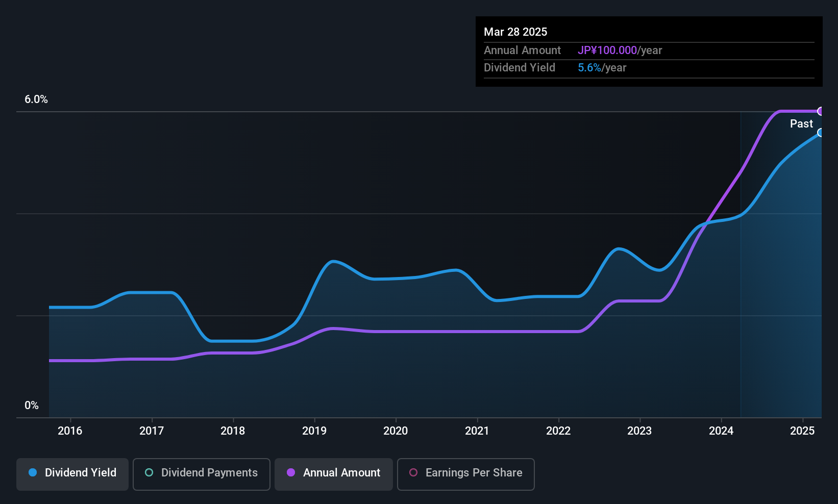Enable the Dividend Payments series
This screenshot has width=838, height=504.
click(201, 474)
